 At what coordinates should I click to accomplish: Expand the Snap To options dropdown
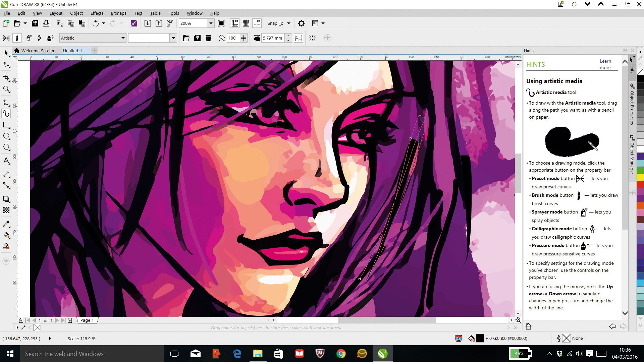tap(288, 23)
